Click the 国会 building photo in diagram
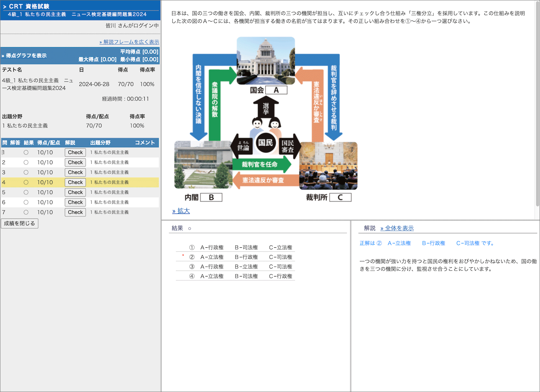 coord(266,60)
